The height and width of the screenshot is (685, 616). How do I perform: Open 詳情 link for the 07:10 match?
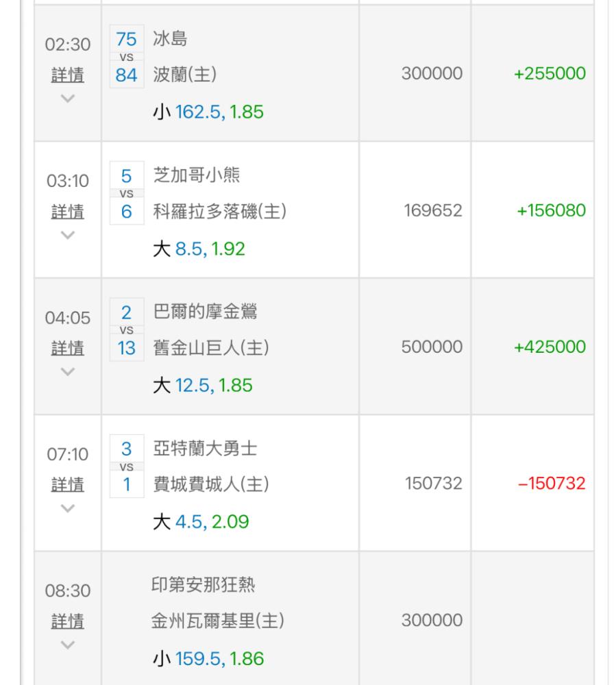tap(68, 485)
